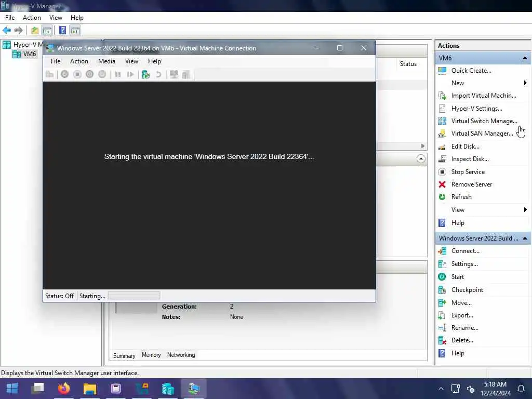
Task: Click Move action in Actions pane
Action: coord(461,303)
